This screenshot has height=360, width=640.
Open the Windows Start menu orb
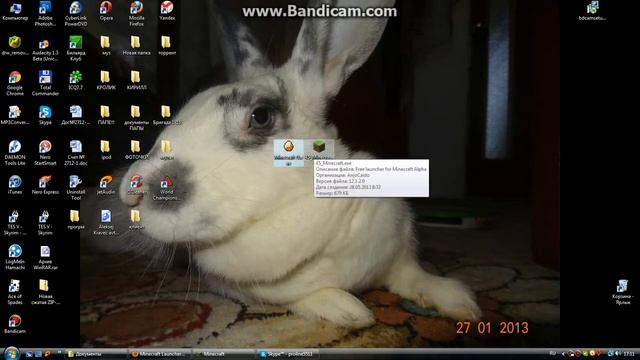tap(11, 353)
